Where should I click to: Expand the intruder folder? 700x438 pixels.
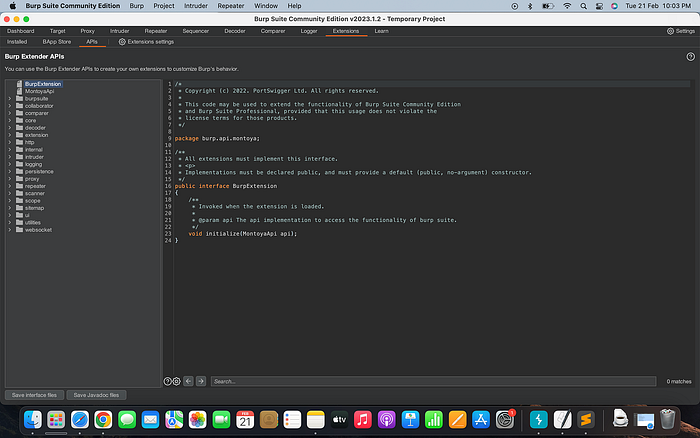10,157
